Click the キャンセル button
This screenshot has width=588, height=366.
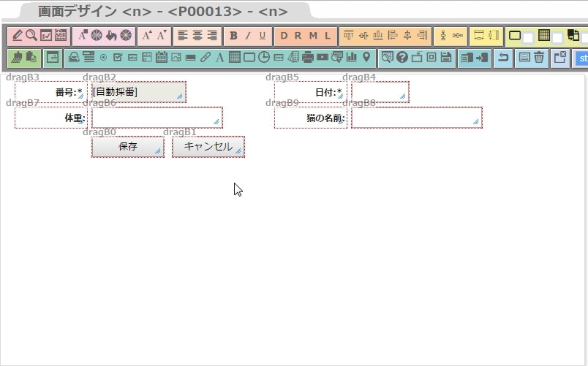pos(208,147)
